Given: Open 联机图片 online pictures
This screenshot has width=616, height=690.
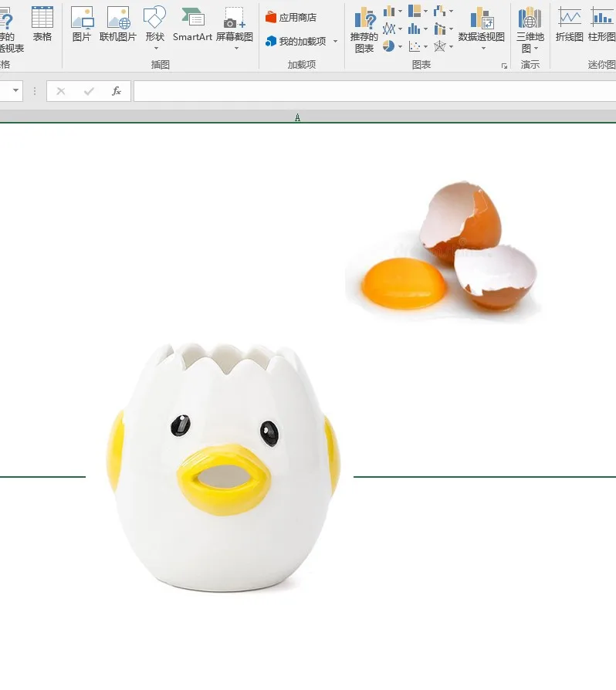Looking at the screenshot, I should pos(118,25).
